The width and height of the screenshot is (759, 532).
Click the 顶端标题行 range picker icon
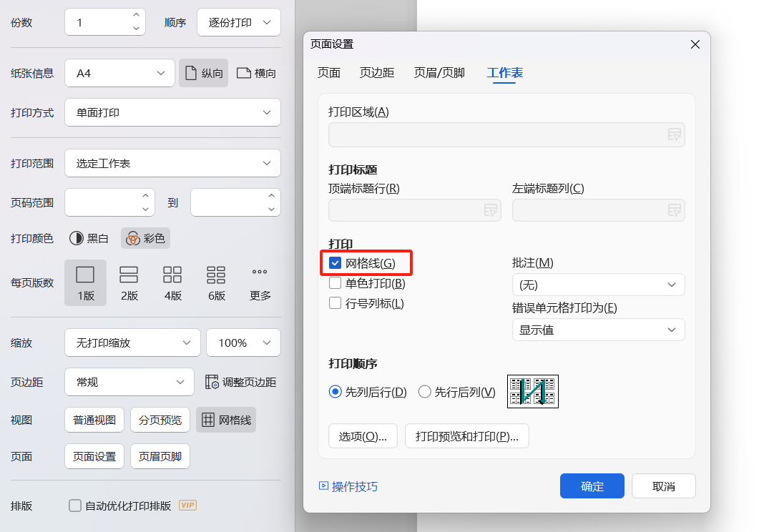coord(491,210)
